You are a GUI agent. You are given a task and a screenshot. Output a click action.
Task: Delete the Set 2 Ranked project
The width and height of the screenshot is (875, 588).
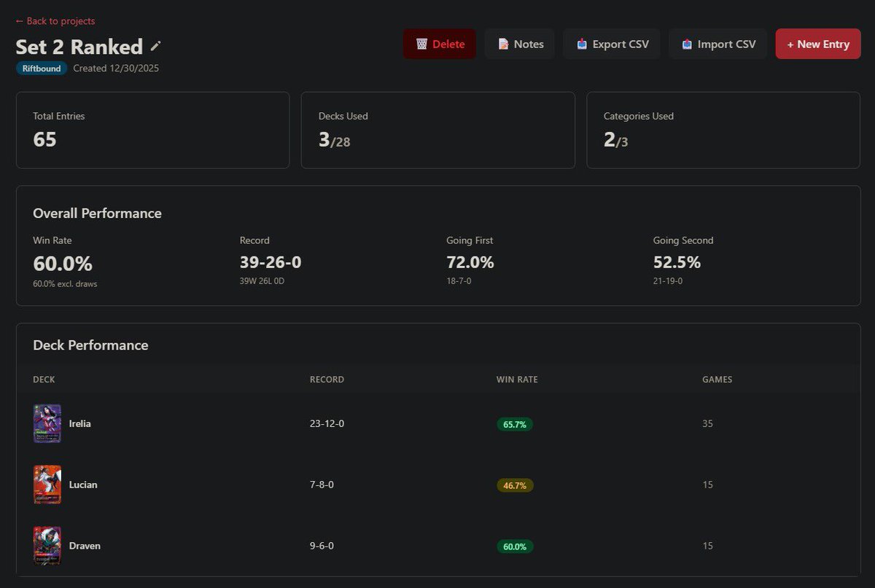coord(440,44)
